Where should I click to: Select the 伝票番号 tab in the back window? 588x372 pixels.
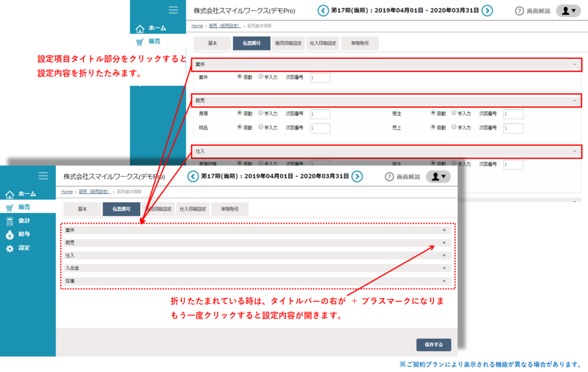[252, 43]
